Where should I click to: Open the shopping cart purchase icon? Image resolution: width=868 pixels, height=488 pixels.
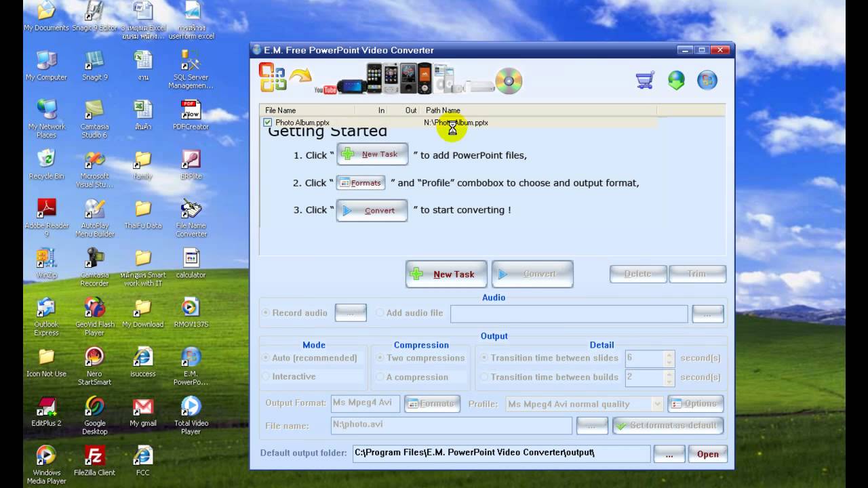coord(645,81)
